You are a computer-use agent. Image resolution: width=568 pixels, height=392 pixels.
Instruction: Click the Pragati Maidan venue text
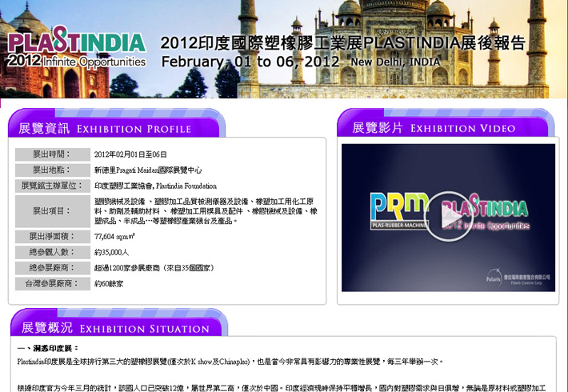pyautogui.click(x=148, y=170)
